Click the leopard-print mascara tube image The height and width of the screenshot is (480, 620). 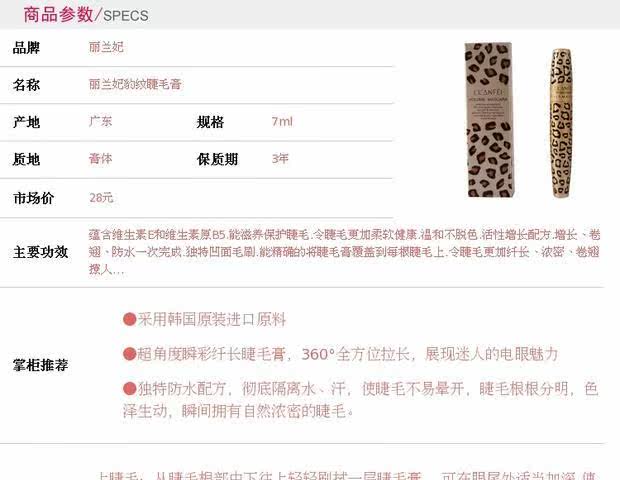[561, 123]
